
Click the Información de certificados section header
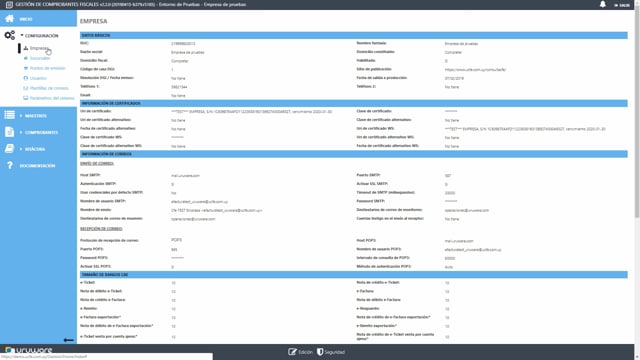(353, 103)
